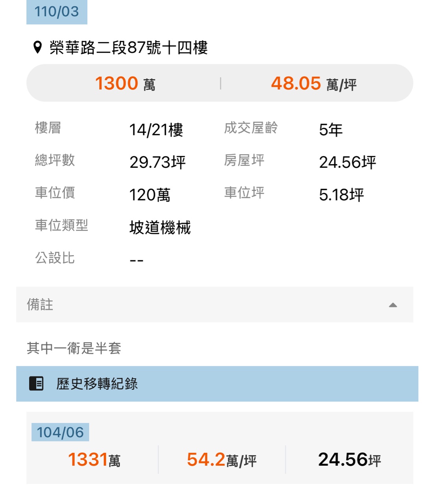The height and width of the screenshot is (504, 435).
Task: Collapse the 備註 section arrow
Action: [x=393, y=305]
